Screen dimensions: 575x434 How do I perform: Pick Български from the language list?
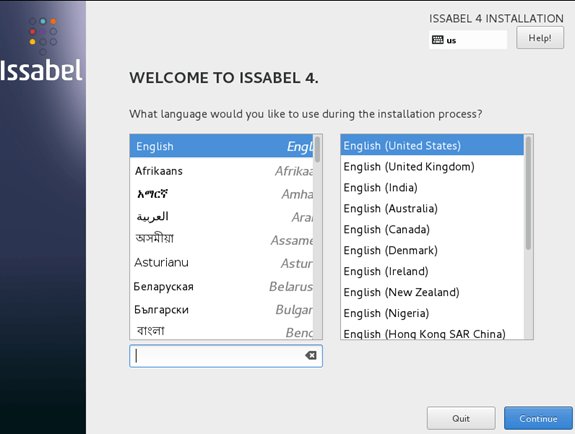(x=221, y=310)
